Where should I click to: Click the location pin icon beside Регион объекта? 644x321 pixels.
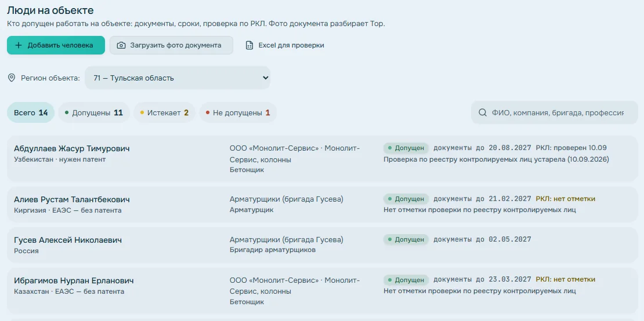[12, 78]
